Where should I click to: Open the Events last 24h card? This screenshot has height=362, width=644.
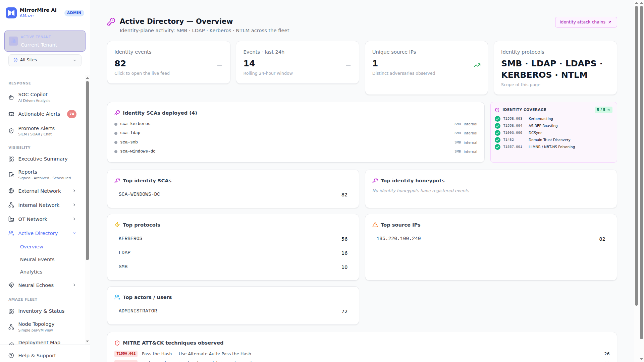pyautogui.click(x=297, y=62)
